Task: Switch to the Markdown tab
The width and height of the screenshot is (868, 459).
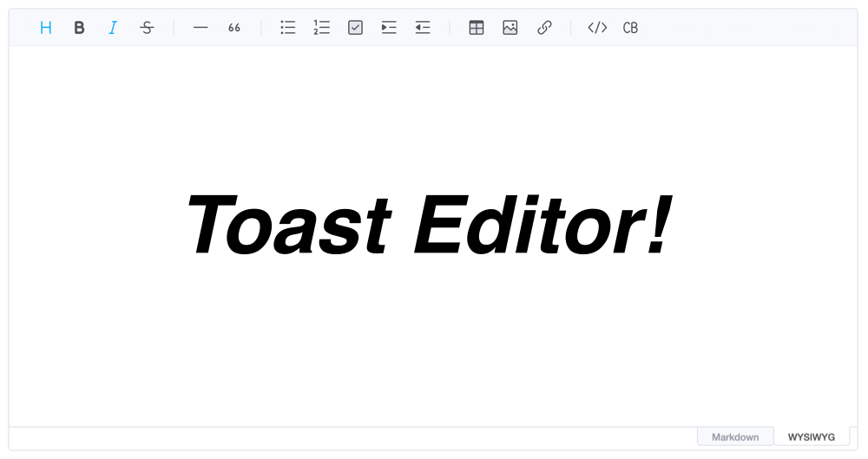Action: point(735,436)
